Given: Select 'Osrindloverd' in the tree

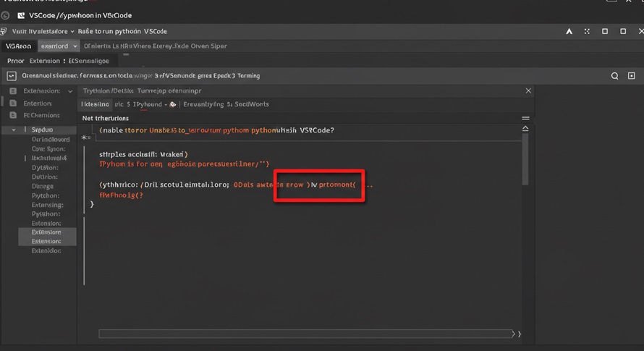Looking at the screenshot, I should tap(51, 140).
